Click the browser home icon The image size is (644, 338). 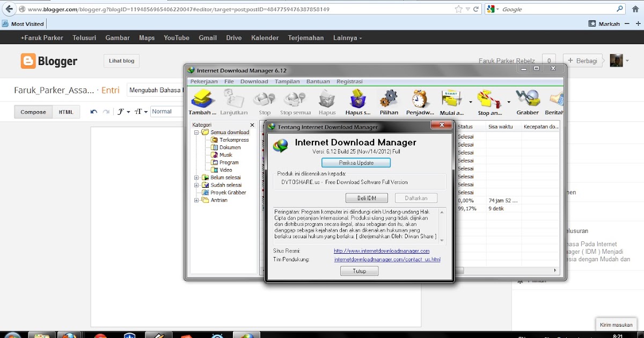pos(635,9)
